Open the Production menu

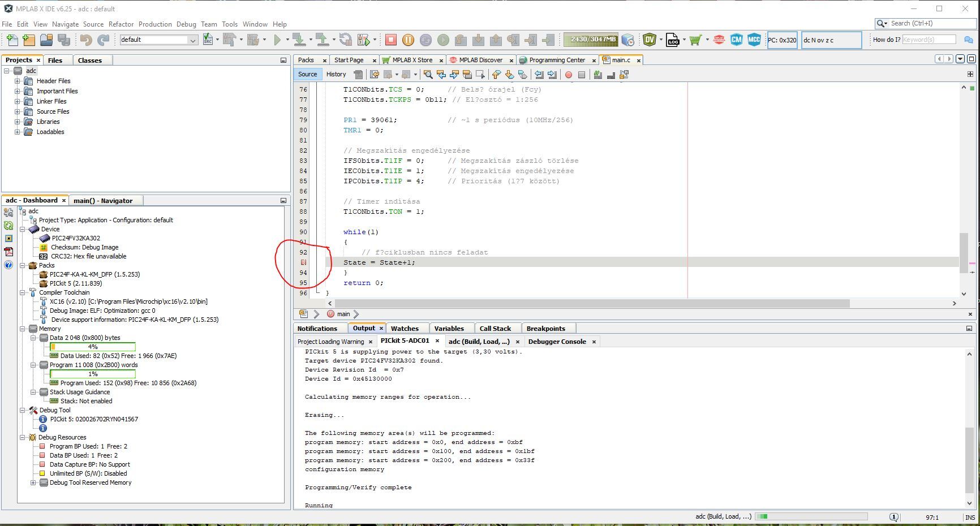[x=155, y=24]
